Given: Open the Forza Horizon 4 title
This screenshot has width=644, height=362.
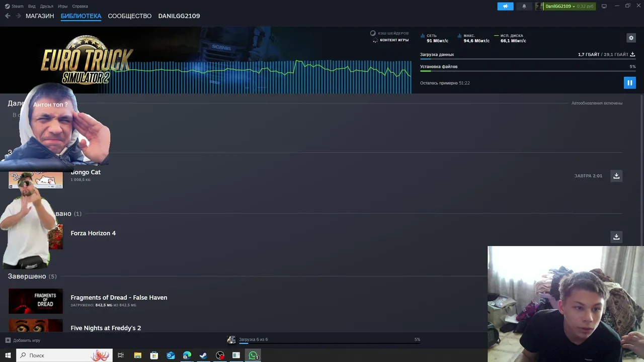Looking at the screenshot, I should click(93, 233).
